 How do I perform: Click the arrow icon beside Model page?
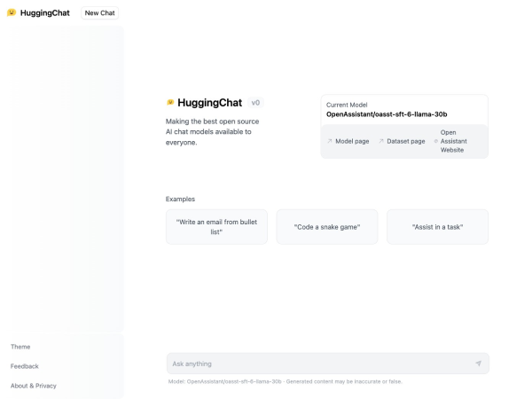[330, 141]
